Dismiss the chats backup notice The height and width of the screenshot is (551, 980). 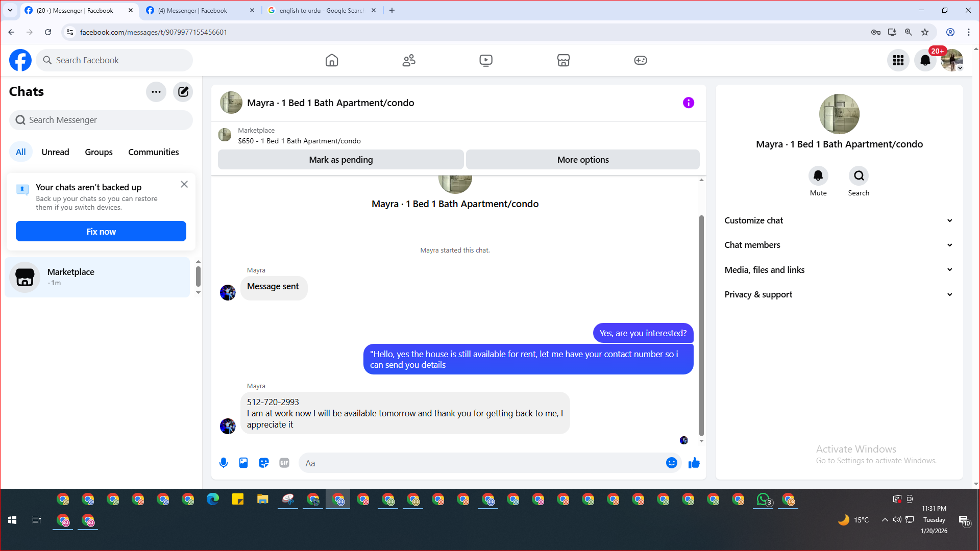(x=184, y=184)
